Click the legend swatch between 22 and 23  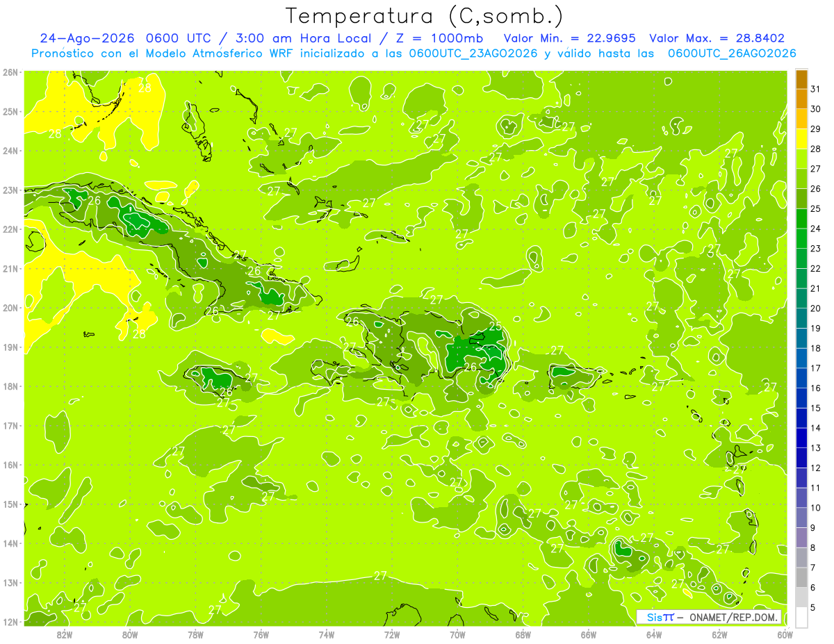(801, 258)
